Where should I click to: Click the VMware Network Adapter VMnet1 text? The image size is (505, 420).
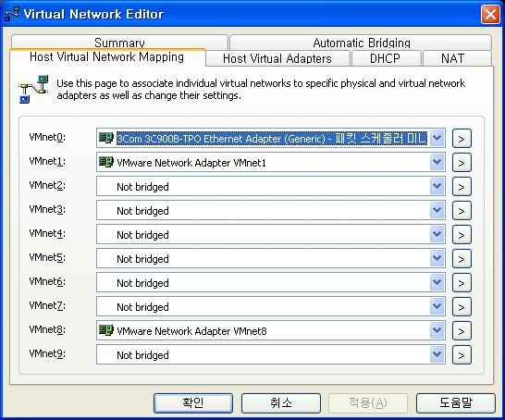coord(191,163)
